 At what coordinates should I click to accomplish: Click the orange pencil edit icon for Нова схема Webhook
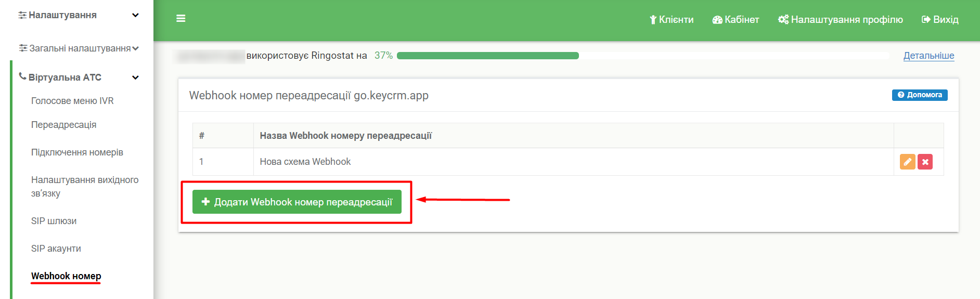pos(907,162)
